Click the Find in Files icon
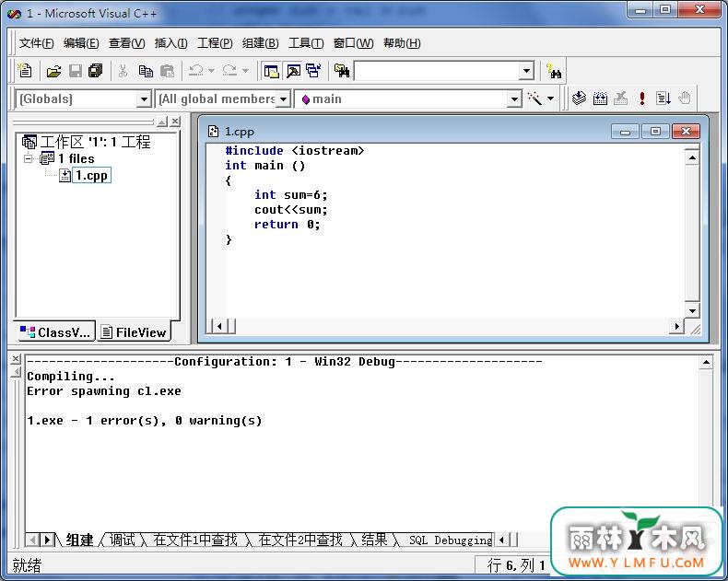This screenshot has width=728, height=581. click(342, 71)
